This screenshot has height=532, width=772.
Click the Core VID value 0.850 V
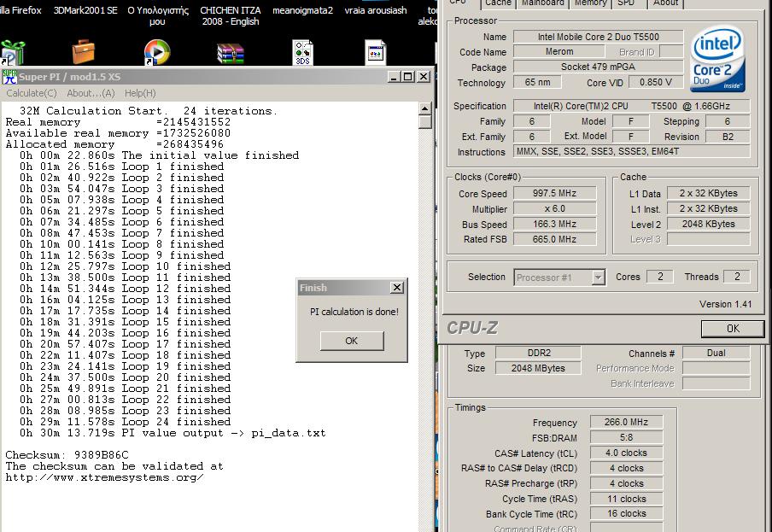[x=656, y=82]
